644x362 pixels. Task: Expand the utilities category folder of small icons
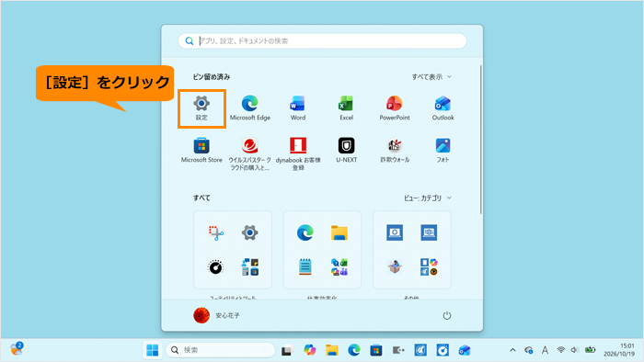pos(249,267)
